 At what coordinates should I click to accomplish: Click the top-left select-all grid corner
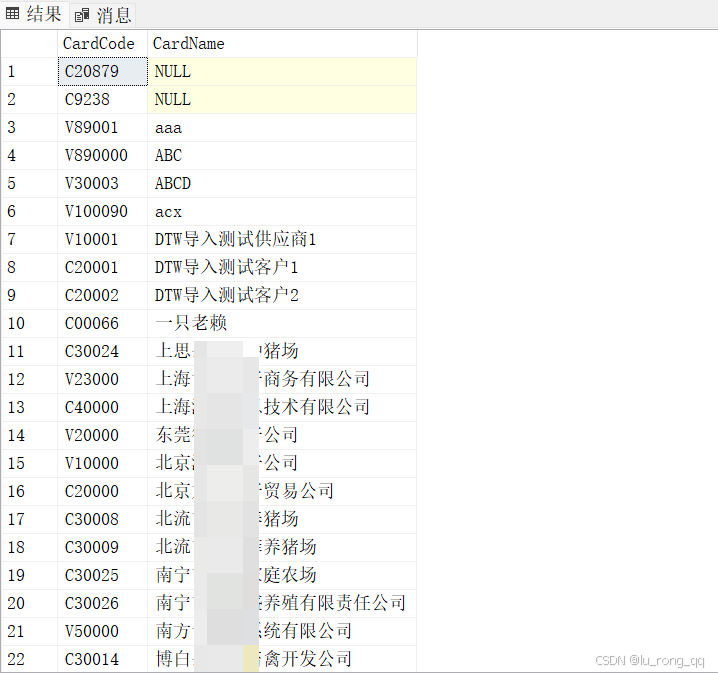pyautogui.click(x=28, y=43)
